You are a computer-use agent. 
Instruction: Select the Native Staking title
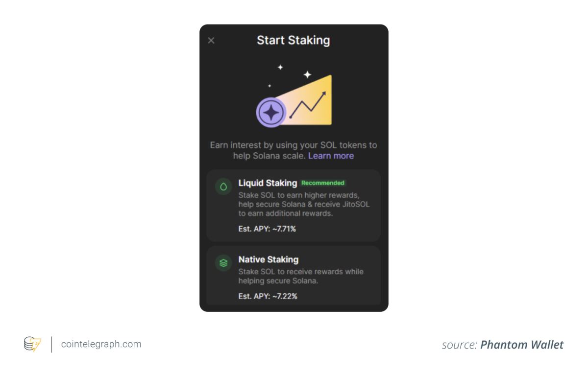(x=268, y=259)
